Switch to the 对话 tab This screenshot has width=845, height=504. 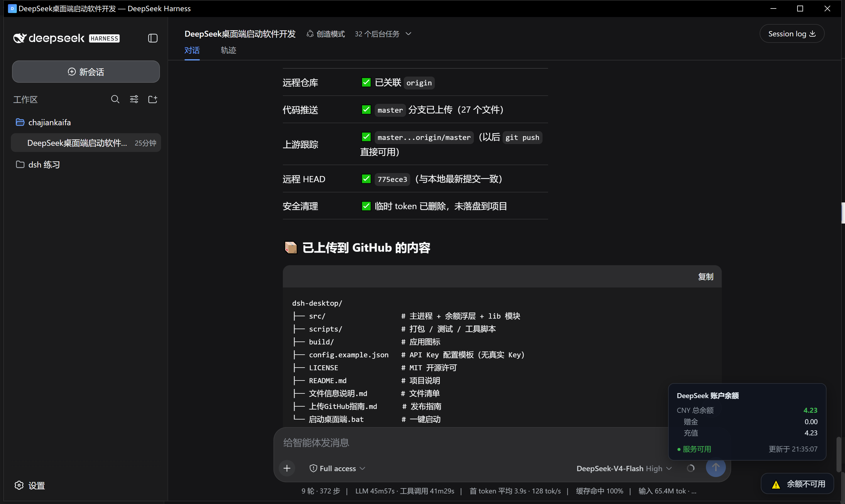192,50
